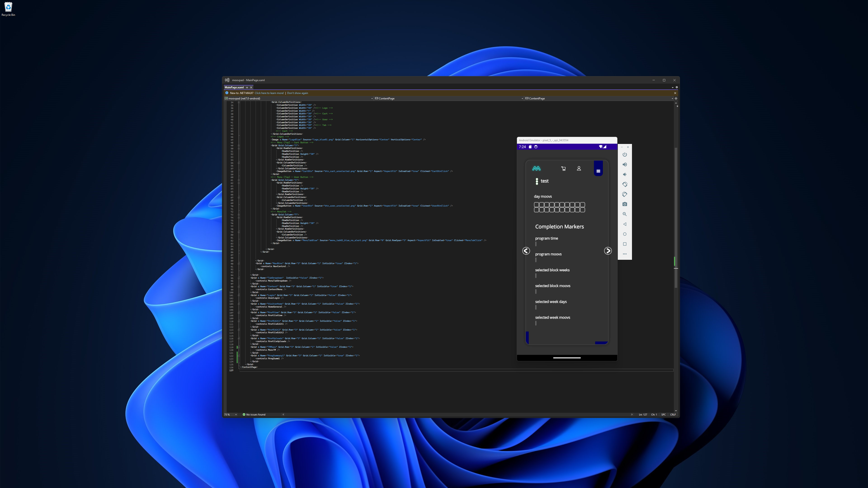Tap the program moovs progress bar

[536, 260]
